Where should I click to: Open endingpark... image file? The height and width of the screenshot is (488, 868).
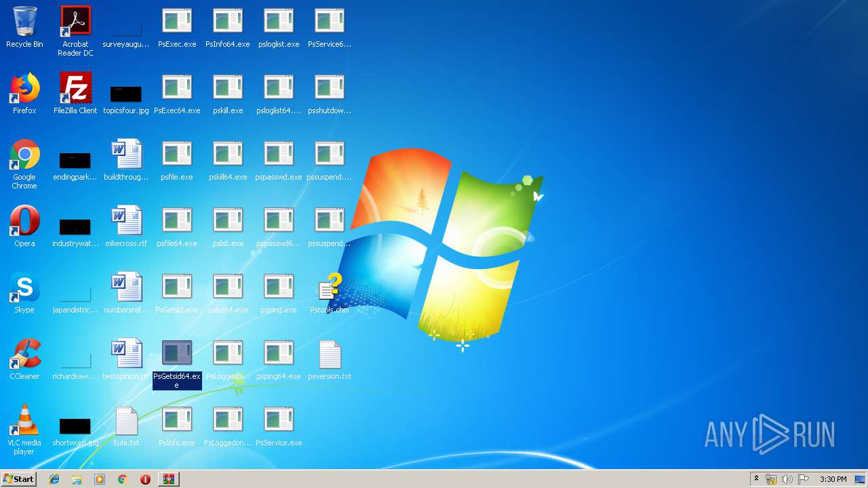(x=75, y=160)
